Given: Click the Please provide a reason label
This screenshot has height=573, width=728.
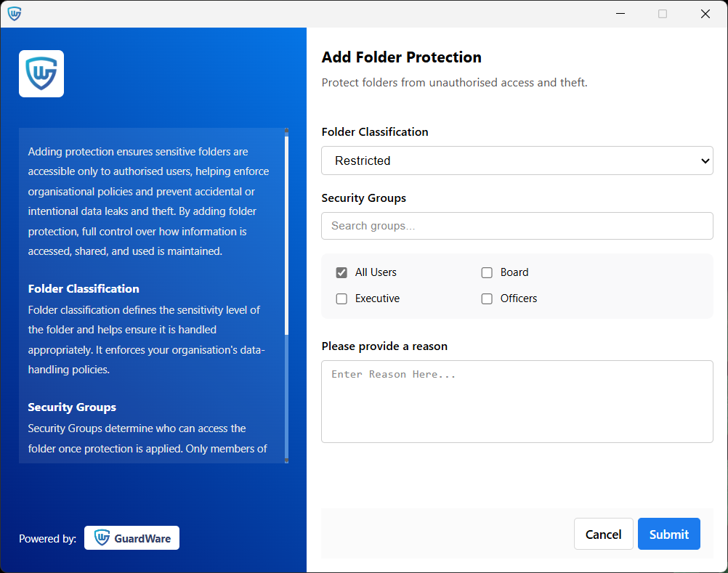Looking at the screenshot, I should [x=384, y=346].
